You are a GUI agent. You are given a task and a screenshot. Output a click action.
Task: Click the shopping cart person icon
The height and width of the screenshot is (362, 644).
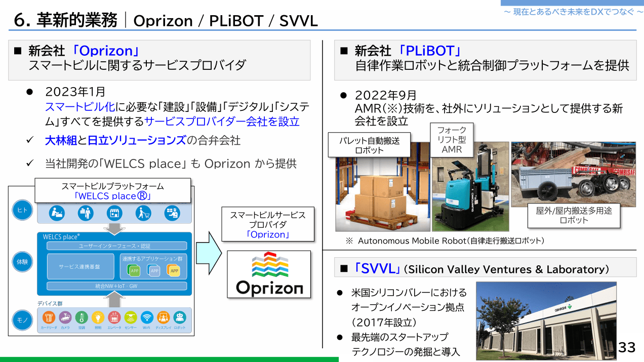[x=143, y=213]
